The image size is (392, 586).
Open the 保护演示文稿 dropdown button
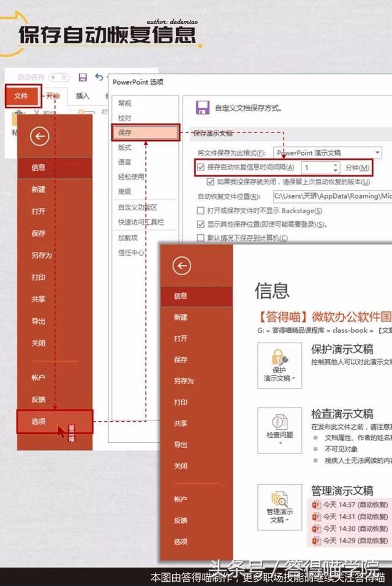pos(280,365)
